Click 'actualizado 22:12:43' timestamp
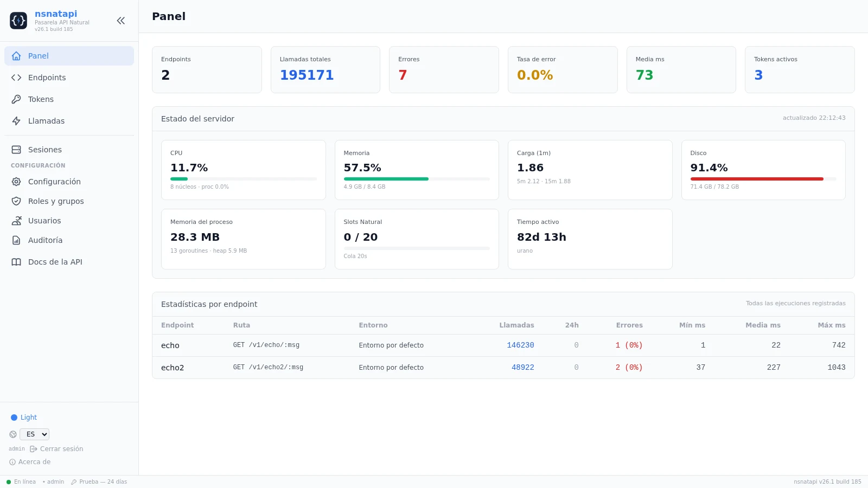Viewport: 868px width, 488px height. click(814, 118)
